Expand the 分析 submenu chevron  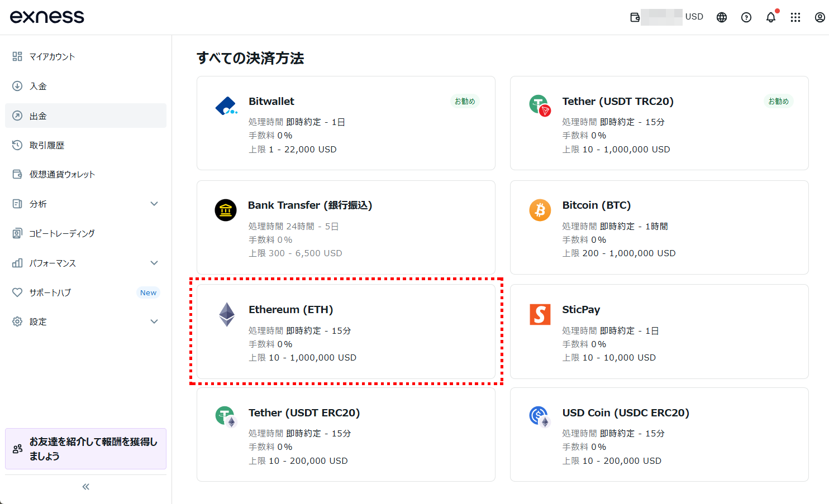(x=154, y=204)
